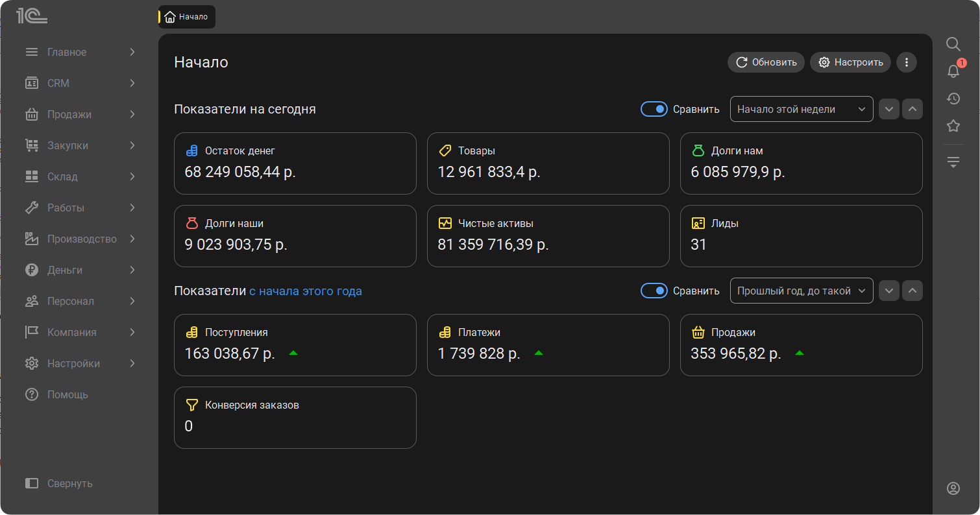Switch to the Начало tab
980x515 pixels.
(187, 17)
